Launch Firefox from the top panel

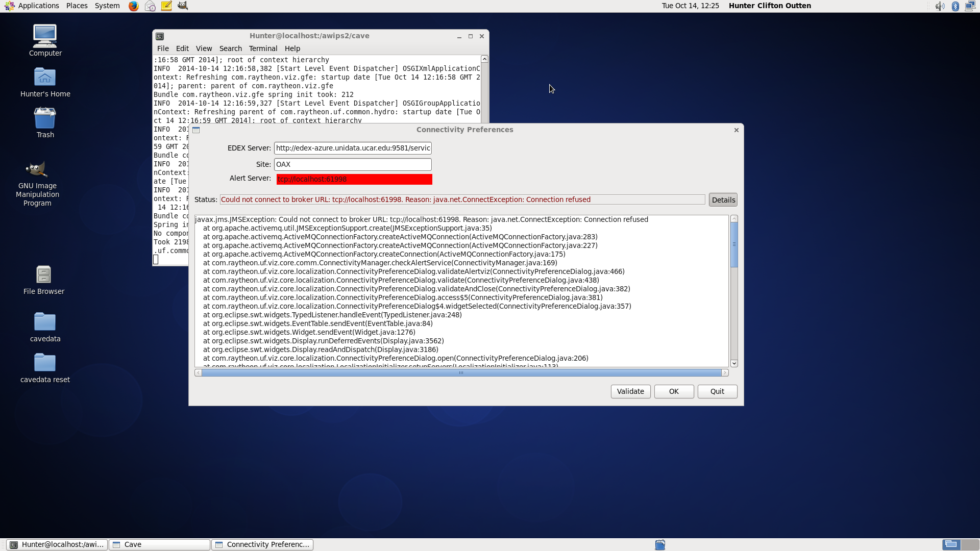coord(134,6)
